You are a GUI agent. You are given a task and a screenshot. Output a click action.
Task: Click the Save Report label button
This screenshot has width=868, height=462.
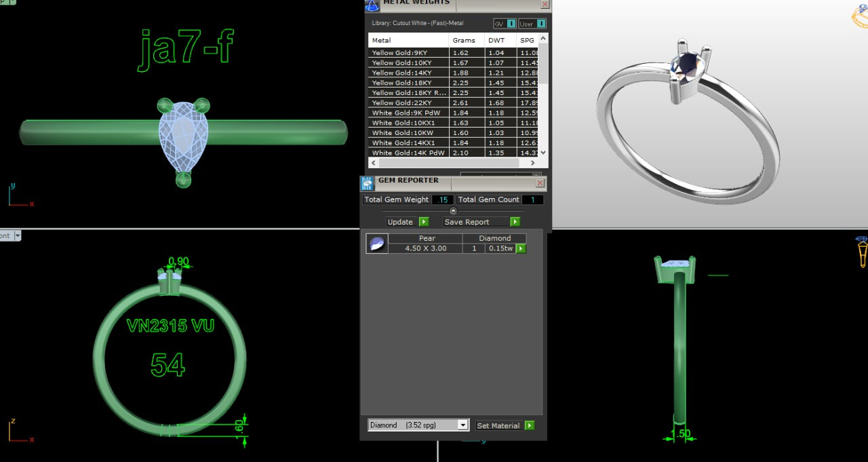[475, 222]
